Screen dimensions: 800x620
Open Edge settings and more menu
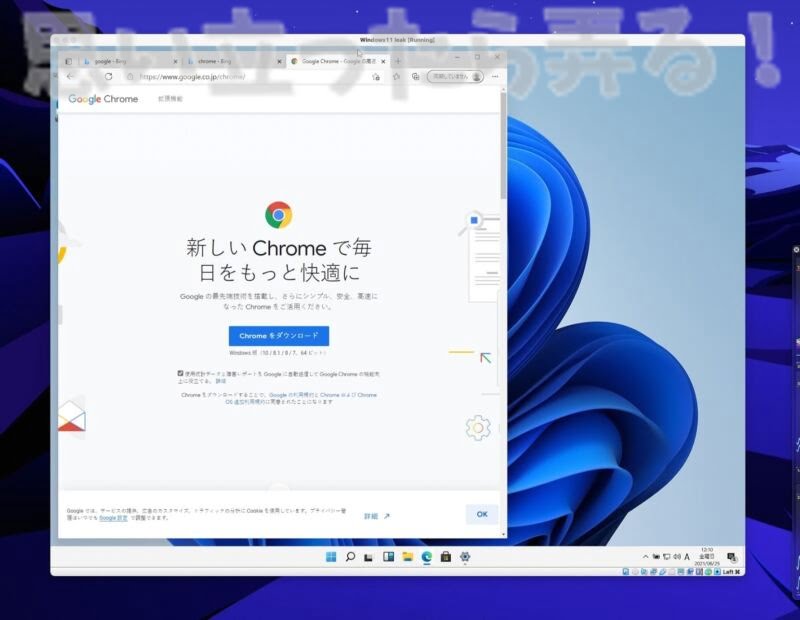tap(495, 77)
